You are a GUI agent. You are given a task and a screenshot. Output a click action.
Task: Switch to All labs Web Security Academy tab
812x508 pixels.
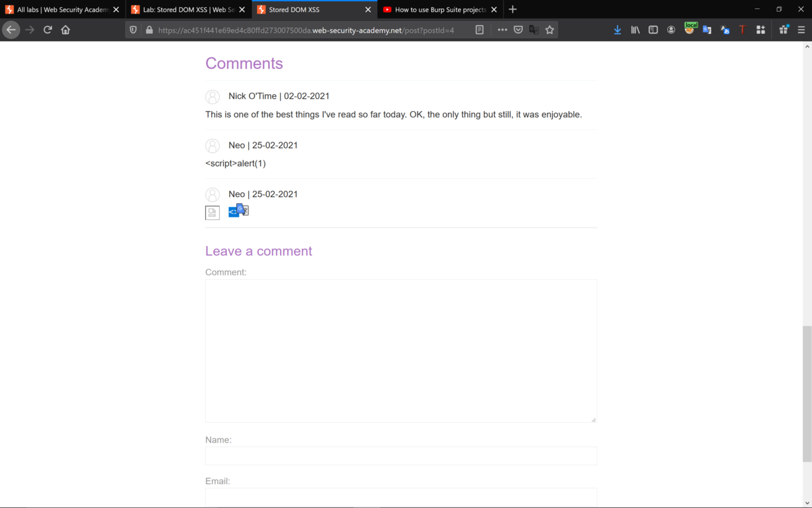(x=63, y=9)
